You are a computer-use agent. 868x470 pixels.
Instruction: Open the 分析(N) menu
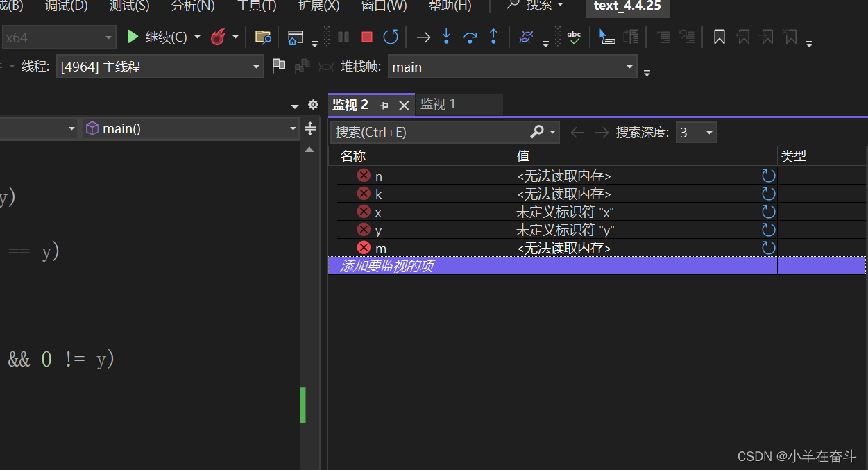point(193,6)
